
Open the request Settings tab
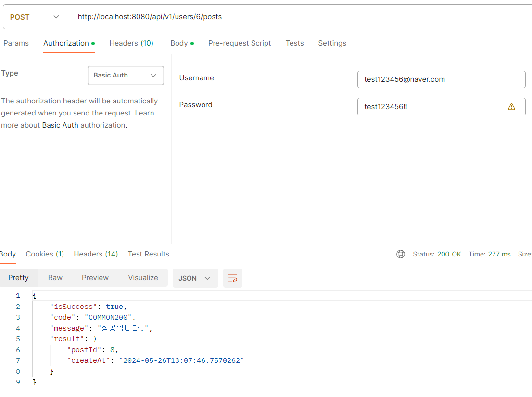coord(332,43)
